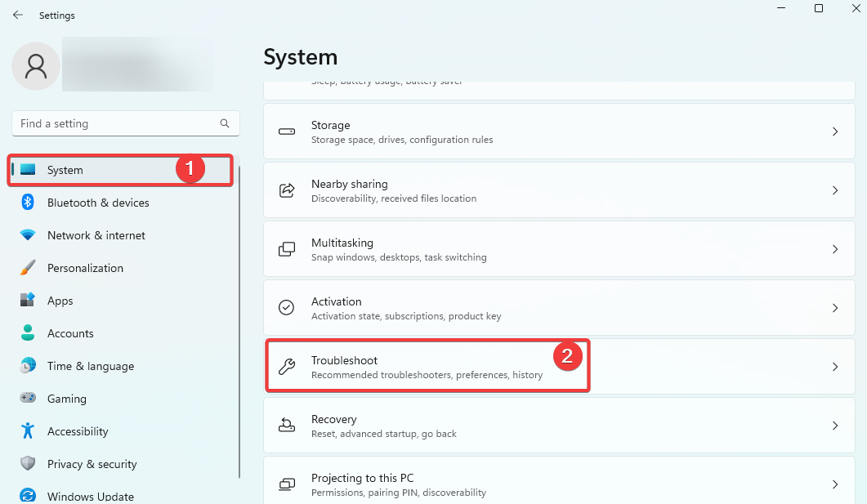Minimize the Settings window
867x504 pixels.
click(x=780, y=8)
